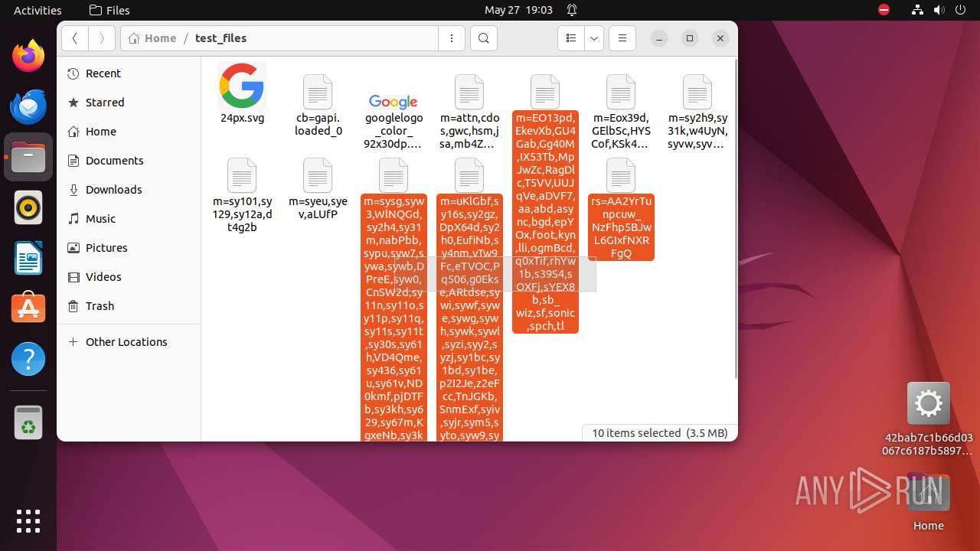Open the Files search
Viewport: 980px width, 551px height.
[x=483, y=38]
